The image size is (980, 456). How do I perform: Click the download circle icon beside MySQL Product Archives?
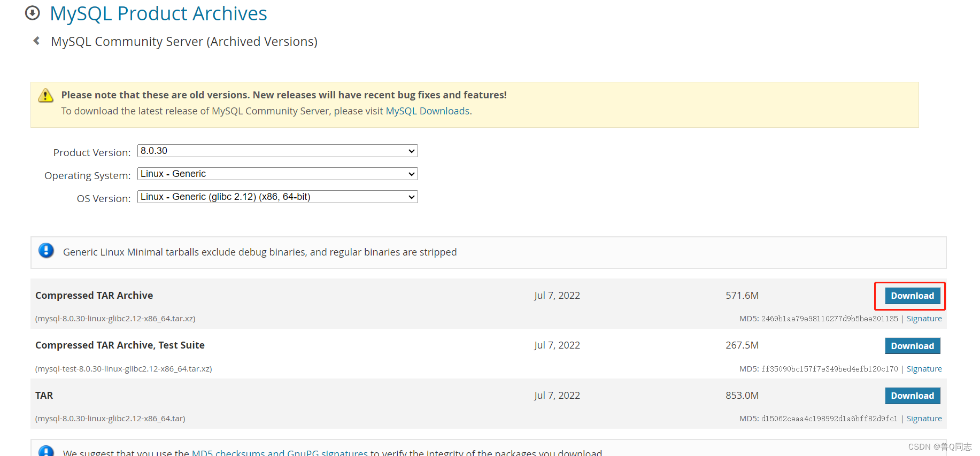pyautogui.click(x=33, y=13)
